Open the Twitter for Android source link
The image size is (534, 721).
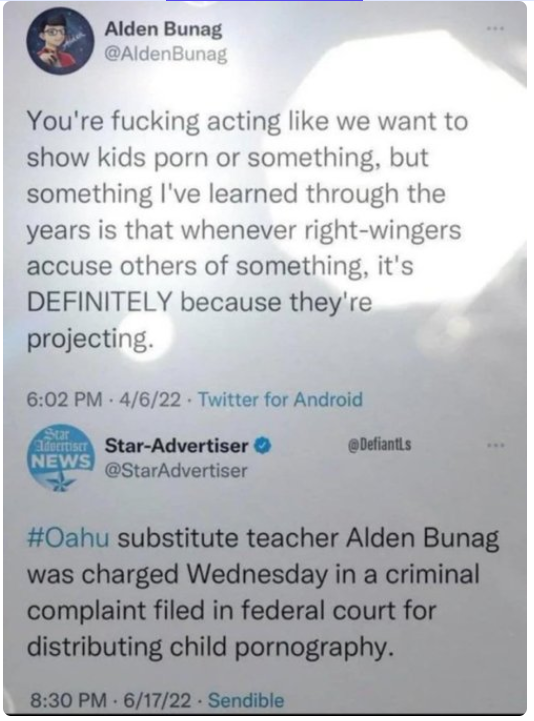(281, 399)
